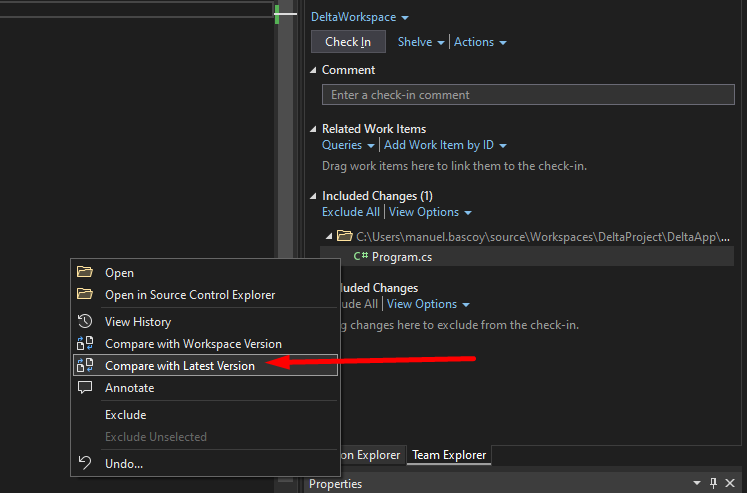Click the pin icon on Properties panel
This screenshot has height=493, width=747.
tap(713, 483)
